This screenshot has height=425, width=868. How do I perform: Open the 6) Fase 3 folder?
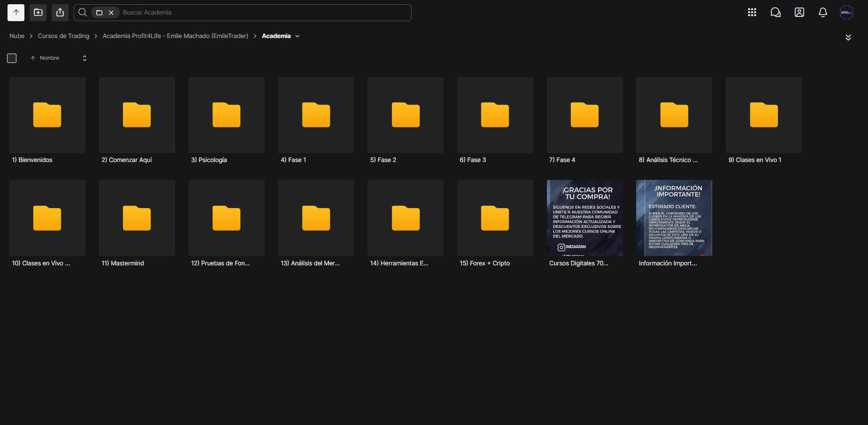coord(495,121)
